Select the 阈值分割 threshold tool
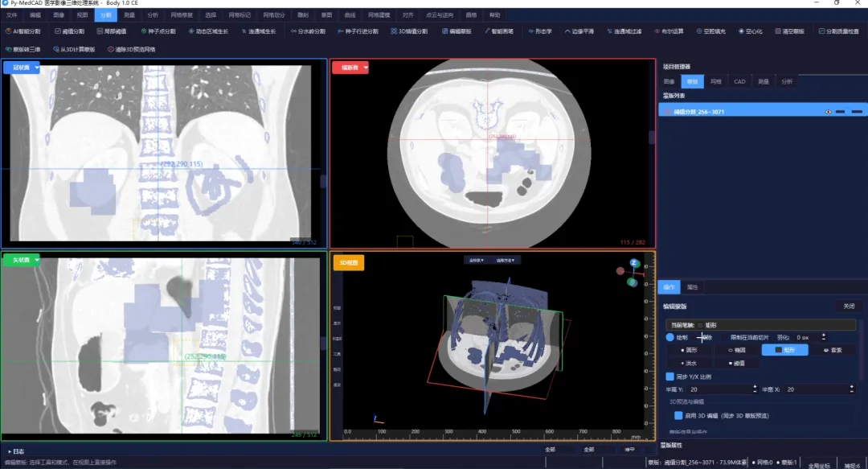This screenshot has height=469, width=868. coord(70,31)
